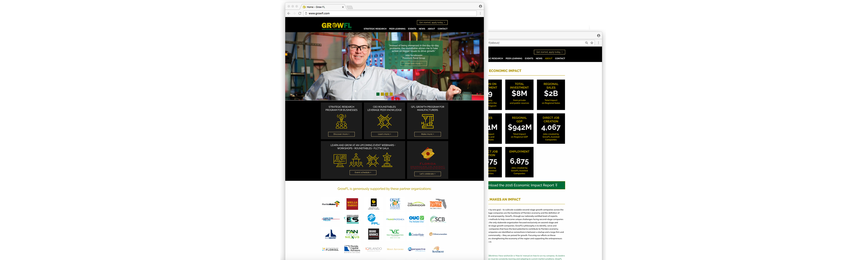This screenshot has width=868, height=260.
Task: Click the Brand Advance logo
Action: click(373, 235)
